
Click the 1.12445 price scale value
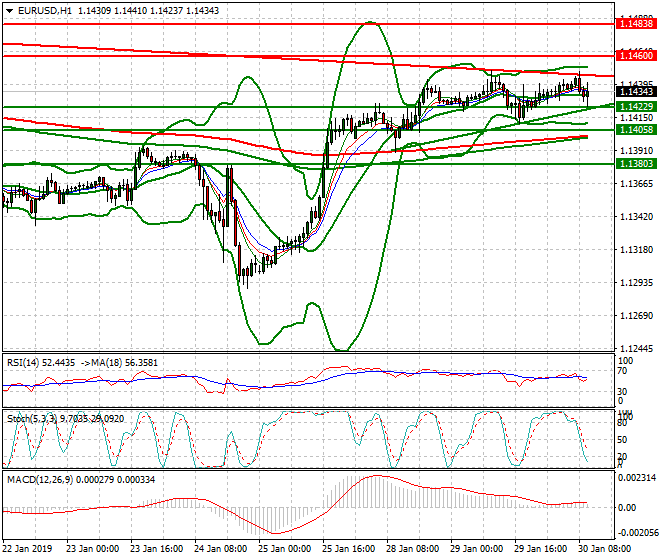coord(637,349)
